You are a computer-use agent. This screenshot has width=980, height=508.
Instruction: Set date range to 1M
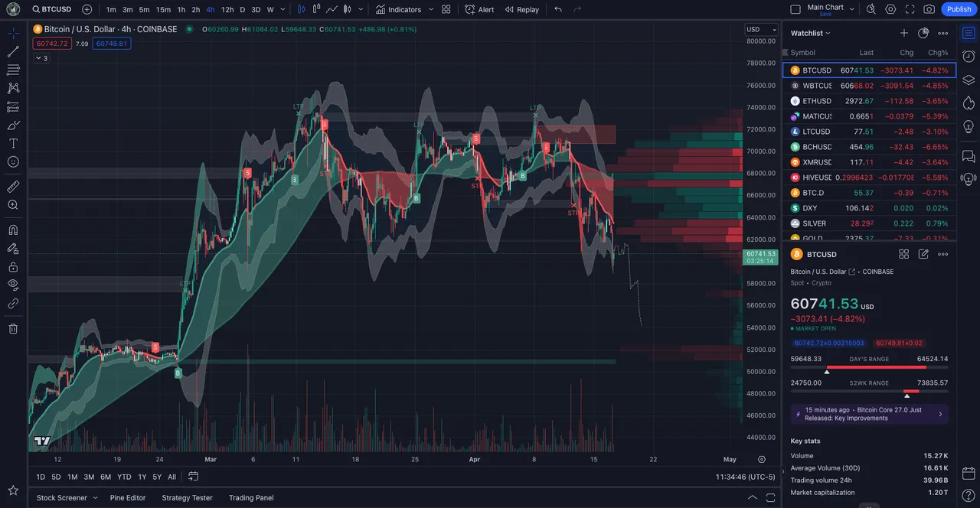72,477
